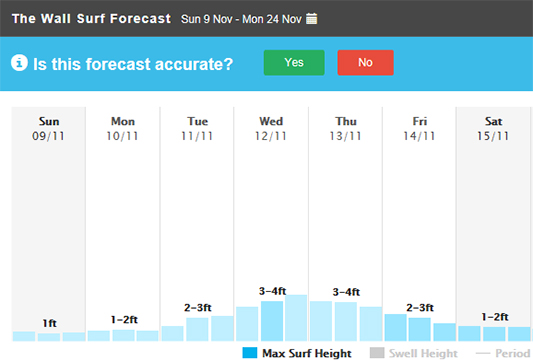Screen dimensions: 533x361
Task: Select the Fri 14/11 day header
Action: point(419,128)
